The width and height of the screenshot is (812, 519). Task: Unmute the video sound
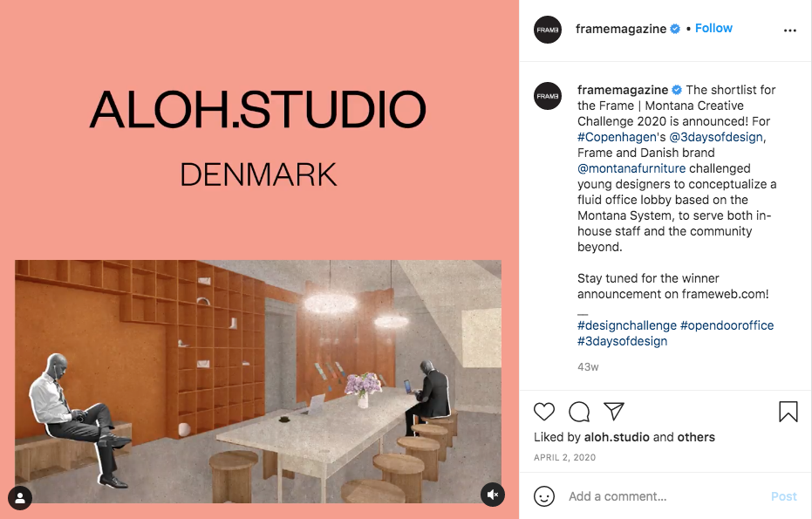(x=493, y=495)
